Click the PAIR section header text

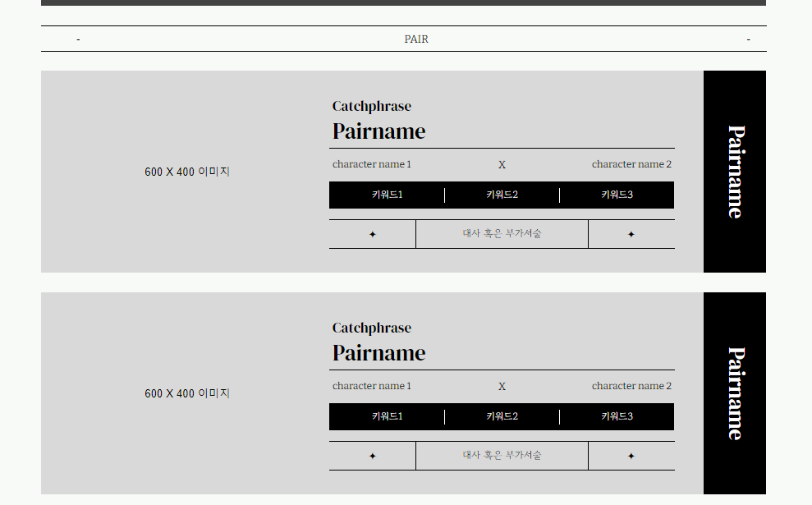pyautogui.click(x=415, y=39)
